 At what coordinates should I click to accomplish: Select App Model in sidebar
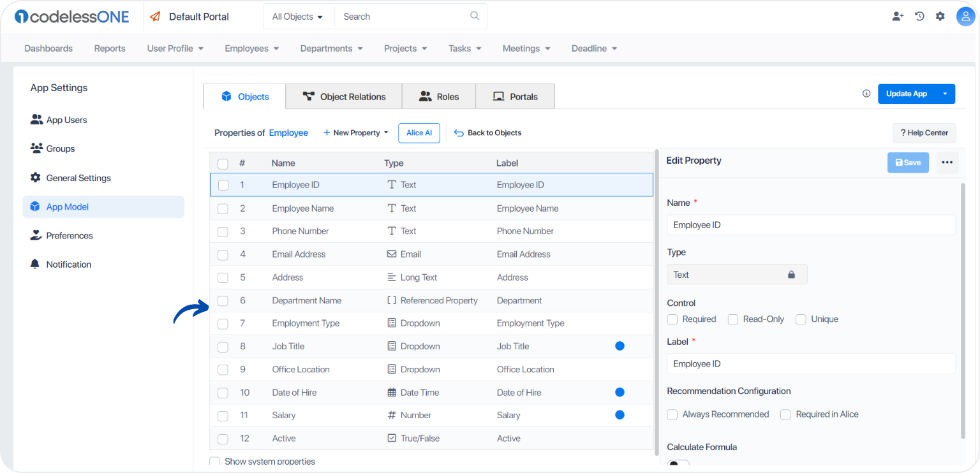103,207
